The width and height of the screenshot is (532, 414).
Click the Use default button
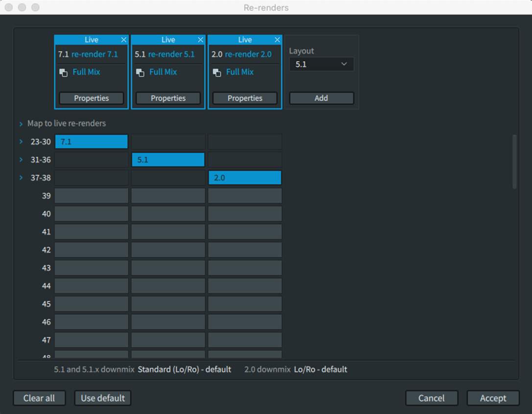point(103,398)
